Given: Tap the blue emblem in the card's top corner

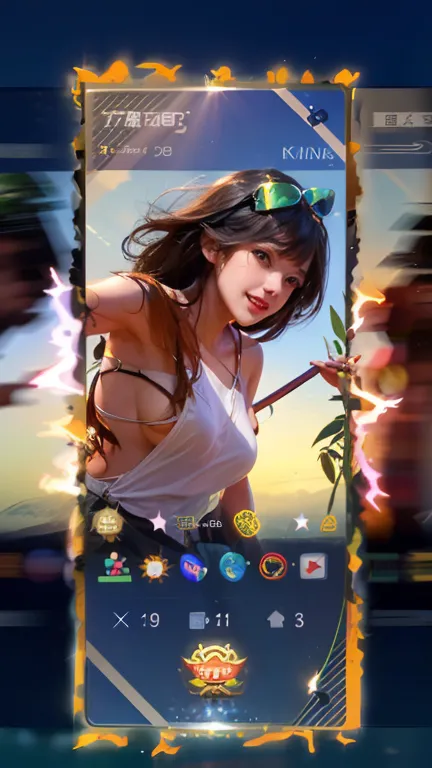Looking at the screenshot, I should point(317,116).
